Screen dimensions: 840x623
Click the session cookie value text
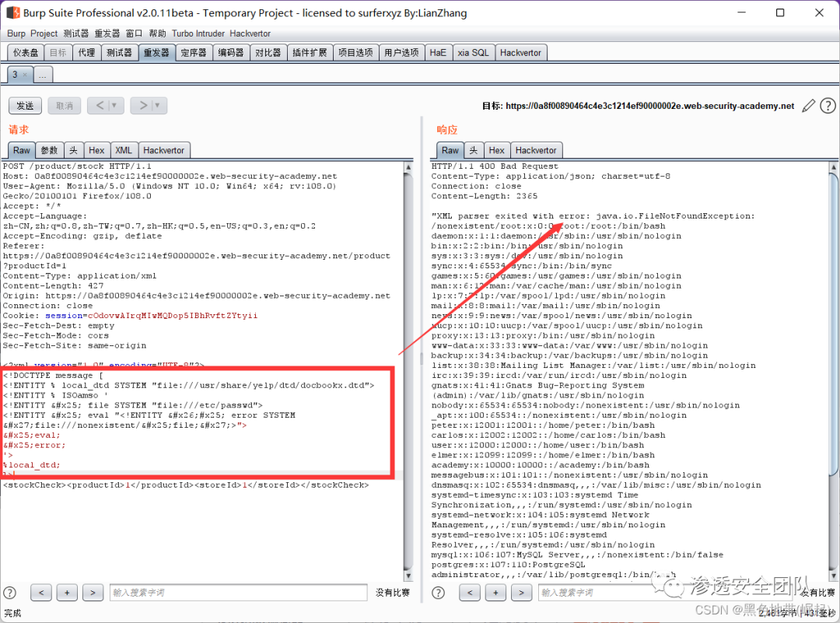173,316
